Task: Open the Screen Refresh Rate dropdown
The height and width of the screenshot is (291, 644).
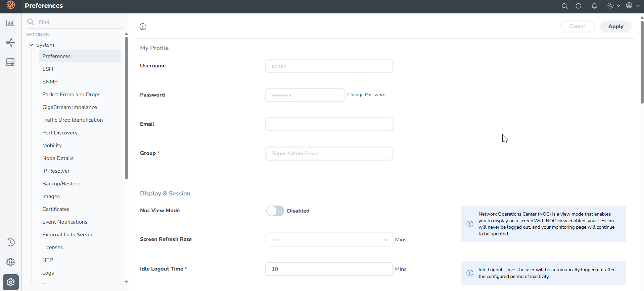Action: click(x=329, y=240)
